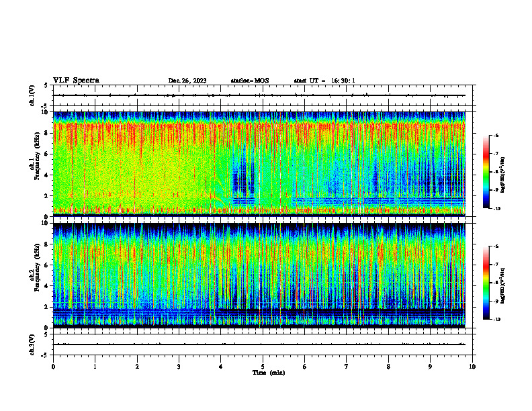Click the ch.1 spectrogram color bar

(x=486, y=172)
